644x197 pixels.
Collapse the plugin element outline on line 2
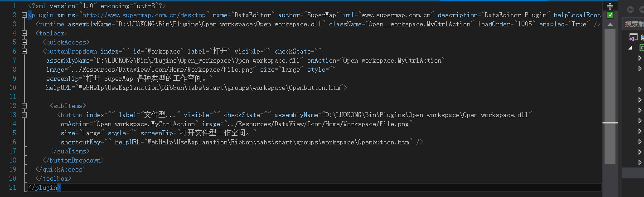point(24,15)
